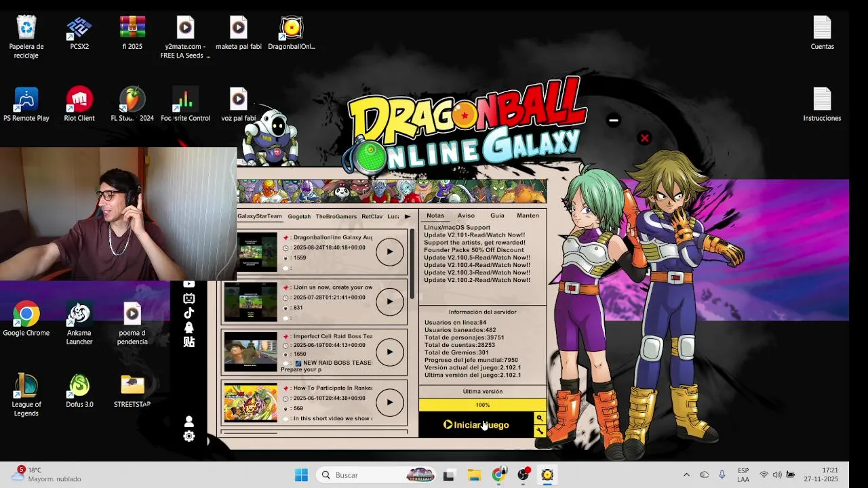Open 'maketa pal fabi' media file
Screen dimensions: 868x488
[x=238, y=34]
